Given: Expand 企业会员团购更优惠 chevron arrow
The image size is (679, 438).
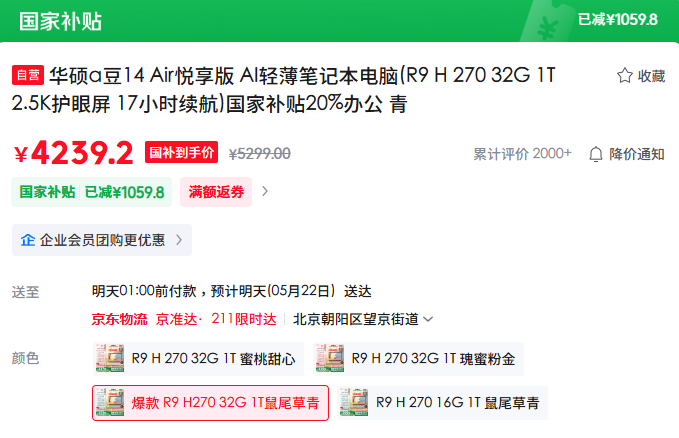Looking at the screenshot, I should coord(179,240).
